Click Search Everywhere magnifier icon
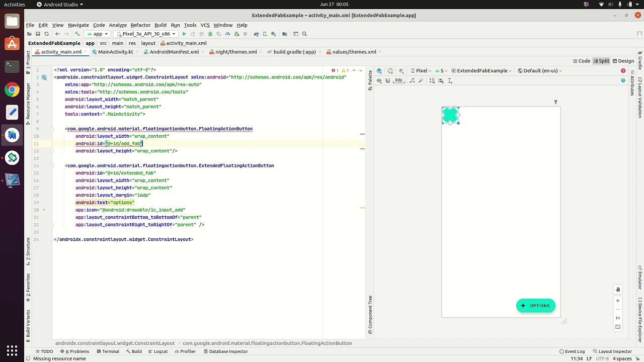Viewport: 644px width, 362px height. point(304,34)
